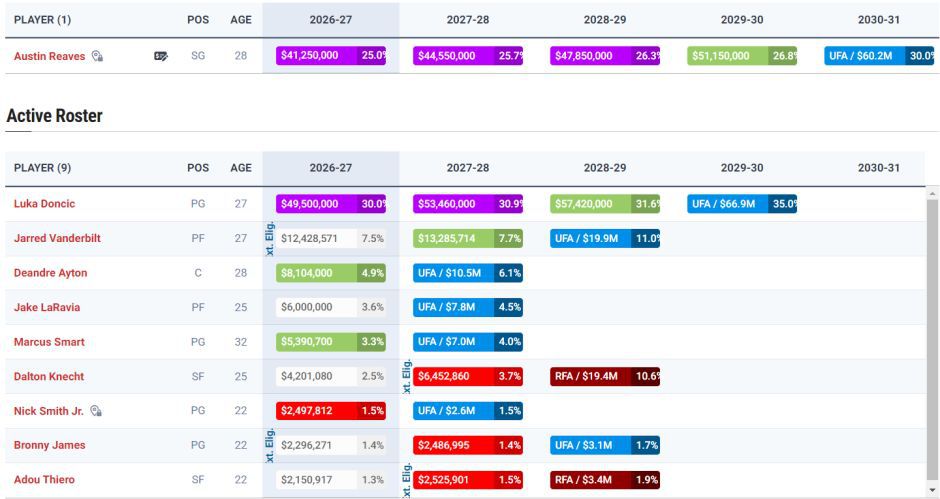The image size is (940, 499).
Task: Click Dalton Knecht's dark red RFA / $19.4M cell
Action: tap(605, 377)
